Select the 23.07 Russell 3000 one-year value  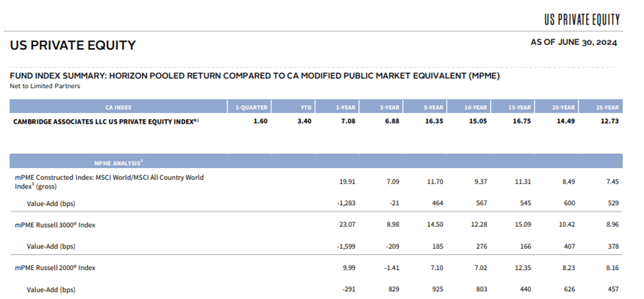pos(345,225)
